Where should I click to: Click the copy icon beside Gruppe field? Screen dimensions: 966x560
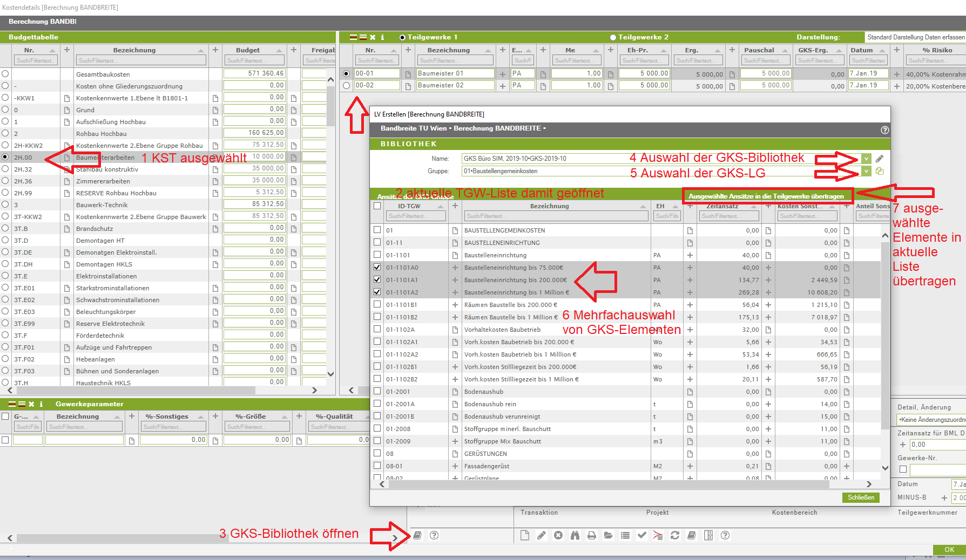[880, 171]
